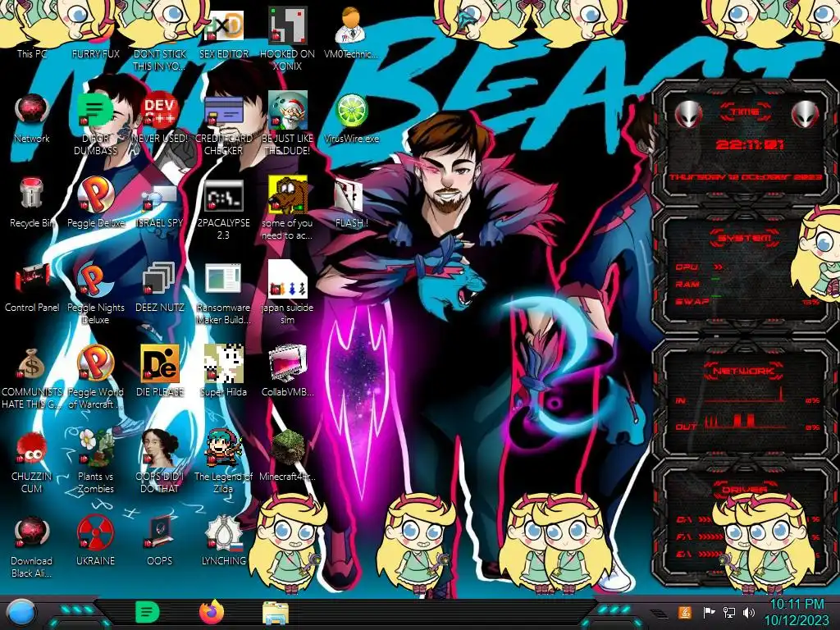This screenshot has width=840, height=630.
Task: Click the volume speaker tray icon
Action: 748,612
